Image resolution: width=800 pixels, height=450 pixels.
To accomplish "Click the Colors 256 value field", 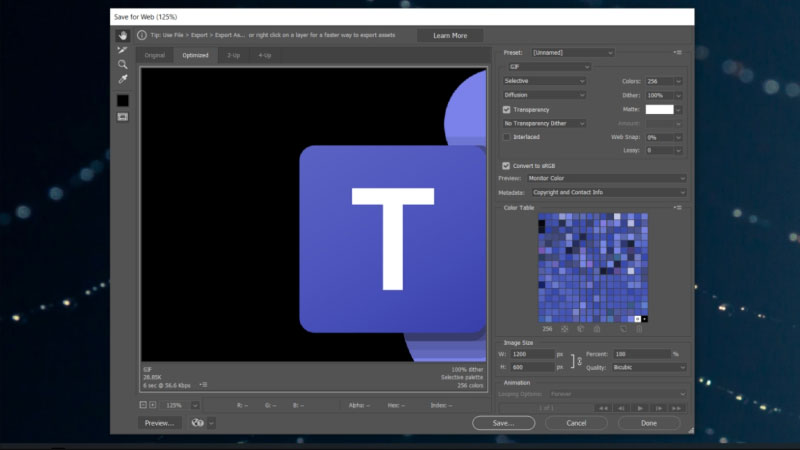I will point(659,81).
